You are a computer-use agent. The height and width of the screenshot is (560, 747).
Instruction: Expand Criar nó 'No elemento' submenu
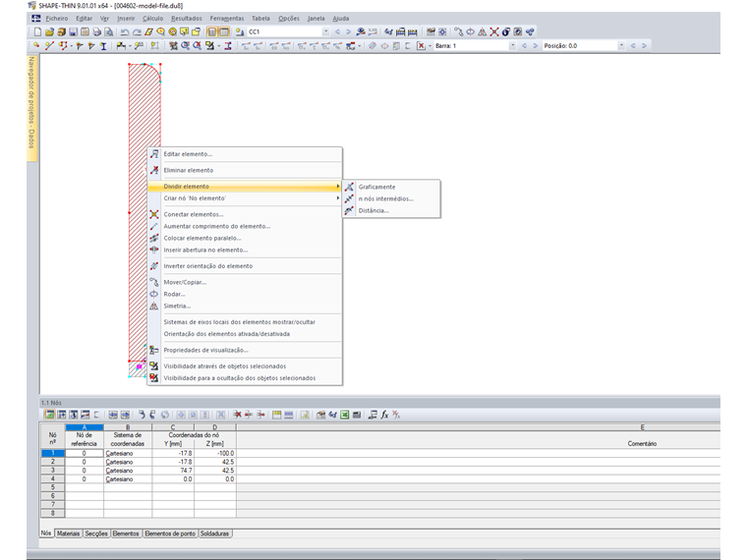point(245,198)
